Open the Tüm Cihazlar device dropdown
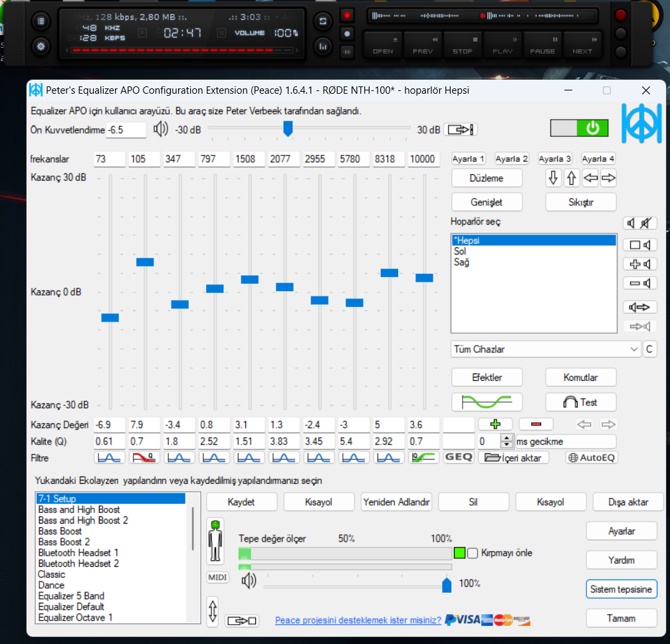 [x=546, y=349]
